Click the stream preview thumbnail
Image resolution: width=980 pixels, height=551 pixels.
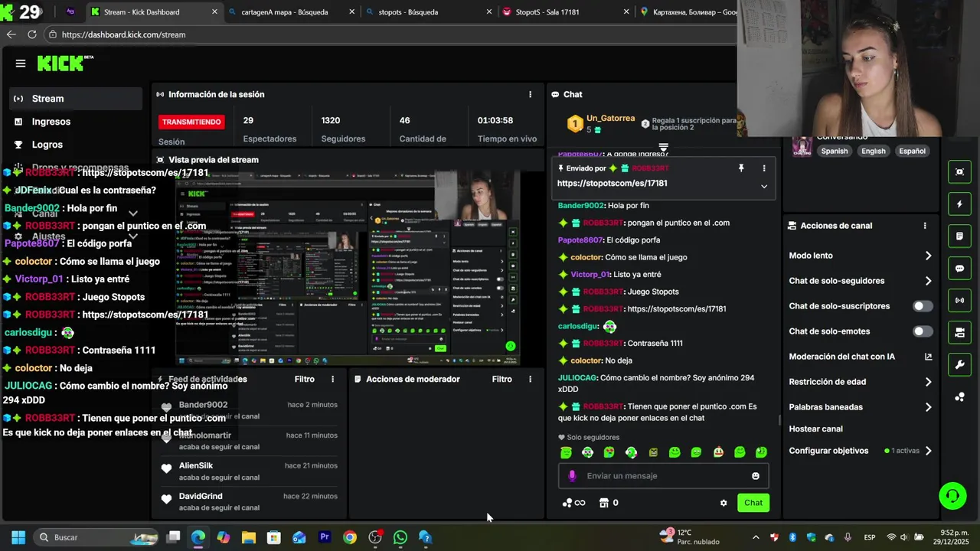click(348, 269)
